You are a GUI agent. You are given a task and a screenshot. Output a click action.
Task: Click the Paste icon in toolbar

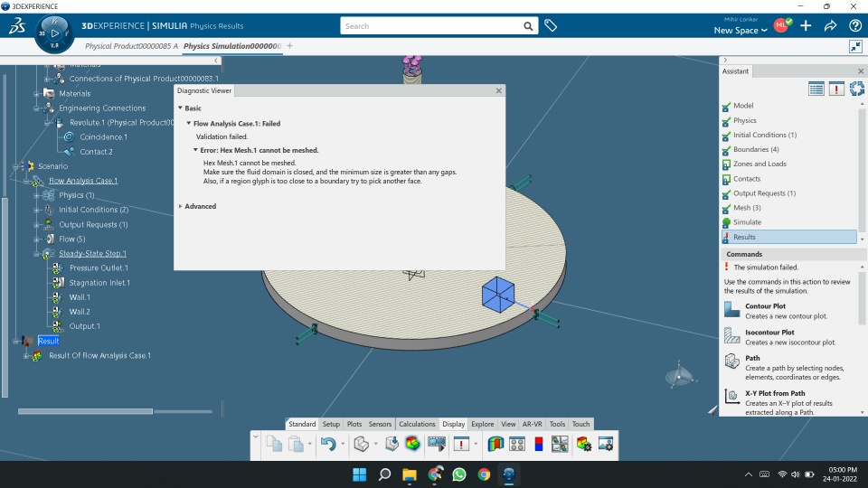point(297,444)
